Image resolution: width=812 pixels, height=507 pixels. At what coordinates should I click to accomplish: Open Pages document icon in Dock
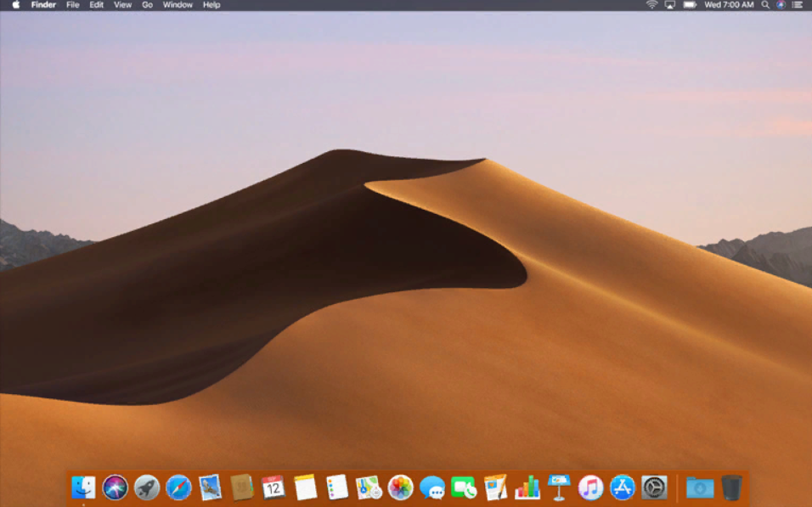click(x=495, y=487)
